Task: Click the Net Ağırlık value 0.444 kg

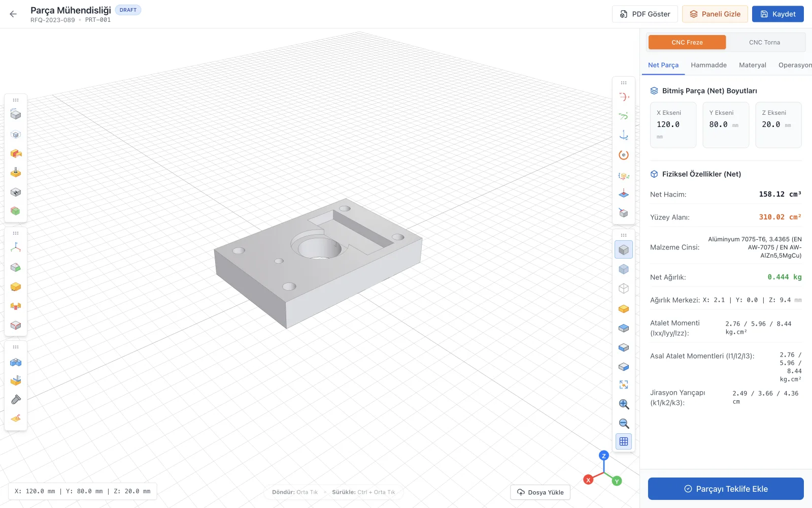Action: (785, 277)
